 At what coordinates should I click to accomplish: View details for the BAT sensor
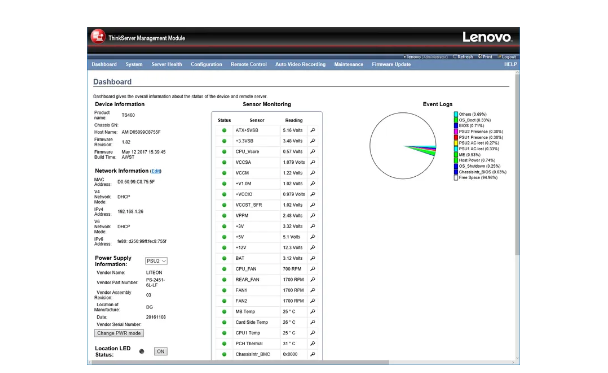click(313, 258)
